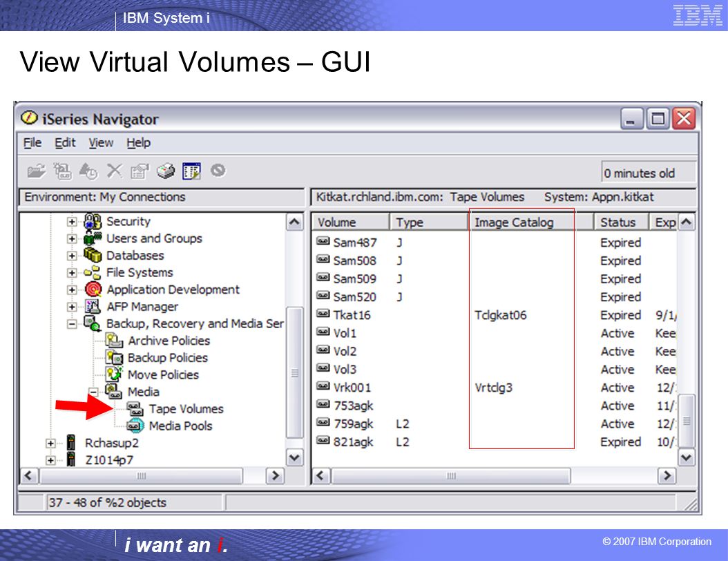Viewport: 728px width, 561px height.
Task: Click the Databases icon in tree
Action: (x=93, y=255)
